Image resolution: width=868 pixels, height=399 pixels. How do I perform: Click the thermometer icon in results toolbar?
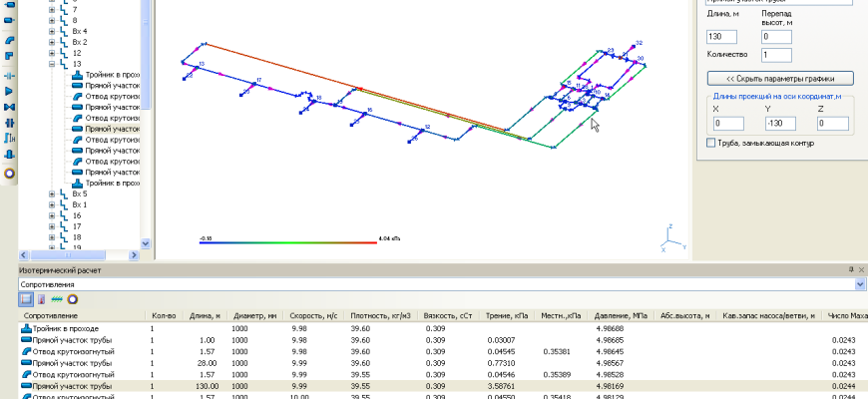click(x=41, y=298)
